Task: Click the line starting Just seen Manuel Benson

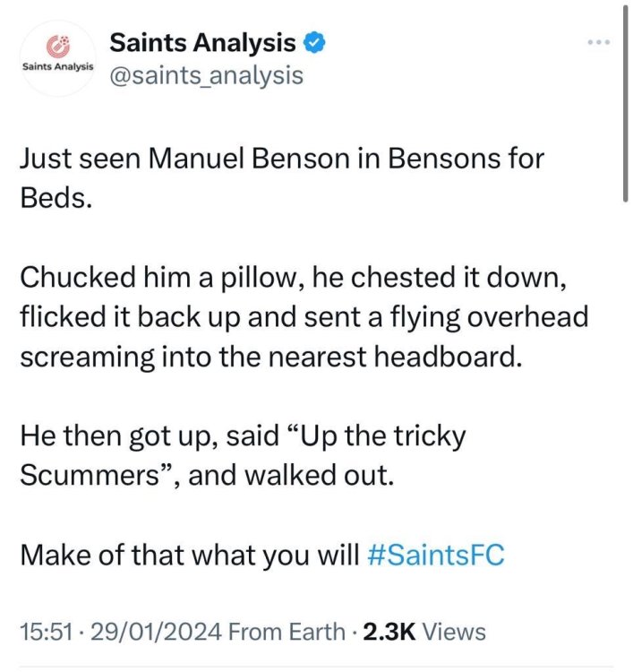Action: pos(281,159)
